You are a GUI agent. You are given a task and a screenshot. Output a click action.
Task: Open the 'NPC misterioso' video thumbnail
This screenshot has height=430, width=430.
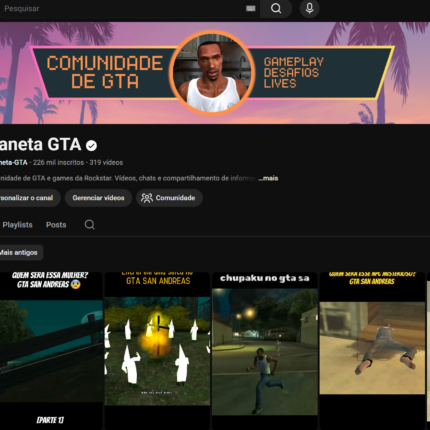(x=372, y=351)
